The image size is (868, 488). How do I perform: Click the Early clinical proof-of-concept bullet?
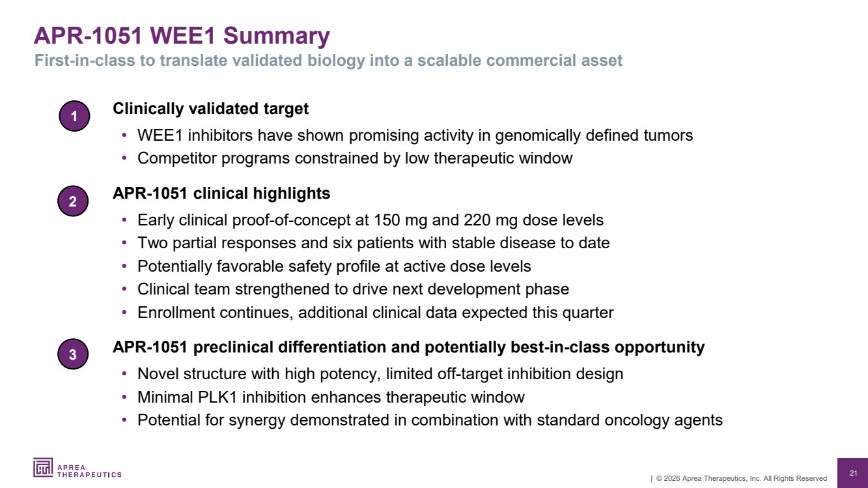(371, 220)
